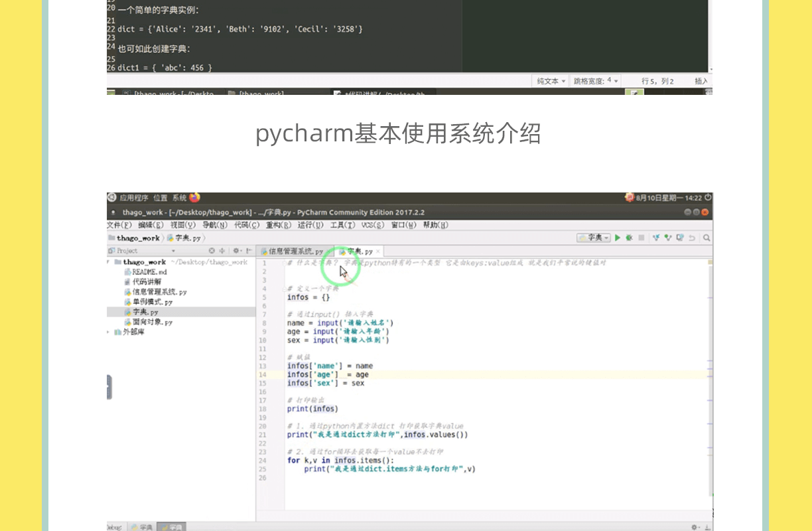Open the VCS(S) menu
This screenshot has height=531, width=812.
click(x=373, y=225)
